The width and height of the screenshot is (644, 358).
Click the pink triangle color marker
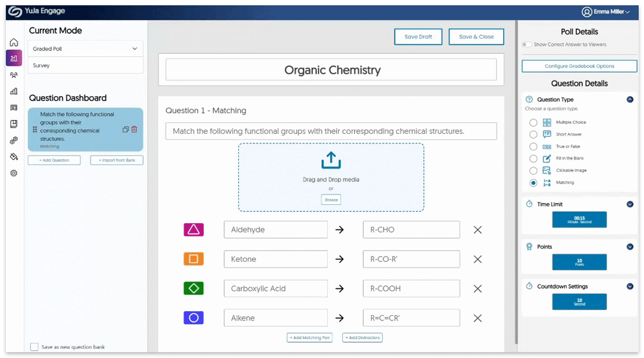(x=193, y=230)
